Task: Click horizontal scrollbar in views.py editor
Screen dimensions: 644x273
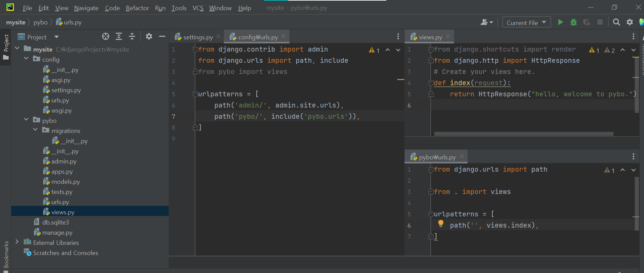Action: pyautogui.click(x=524, y=134)
